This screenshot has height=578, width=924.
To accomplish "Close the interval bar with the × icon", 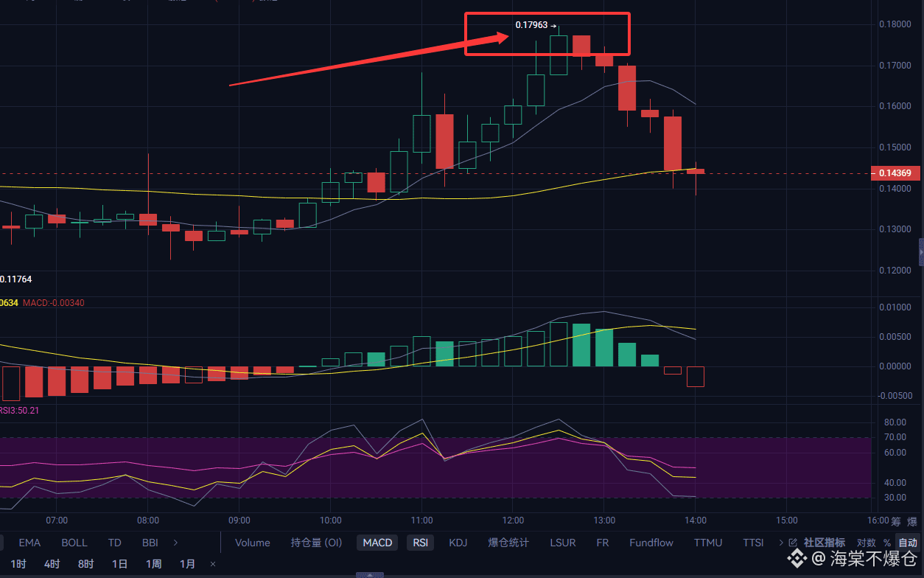I will pos(213,564).
